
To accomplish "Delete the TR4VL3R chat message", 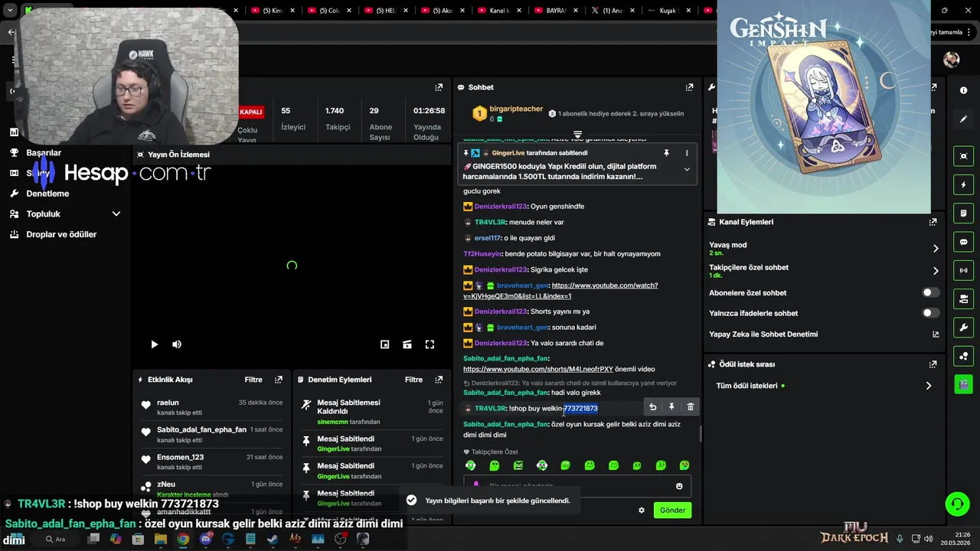I will [690, 407].
